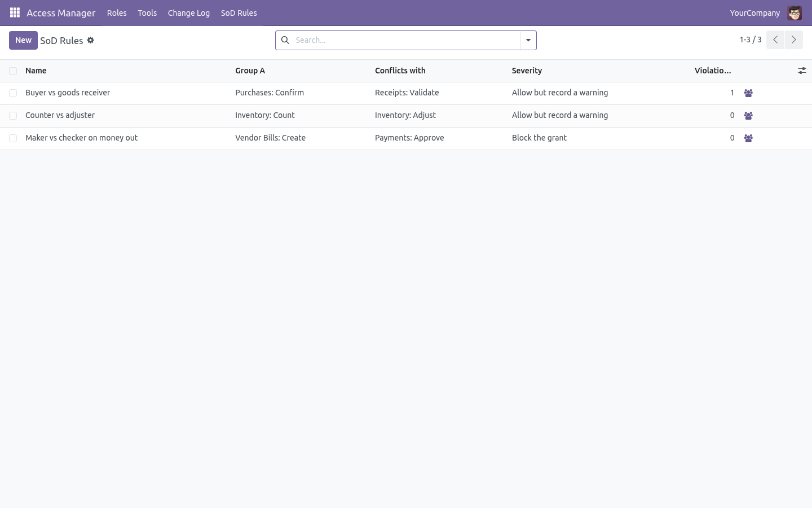Create a New SoD rule
The height and width of the screenshot is (508, 812).
[23, 40]
